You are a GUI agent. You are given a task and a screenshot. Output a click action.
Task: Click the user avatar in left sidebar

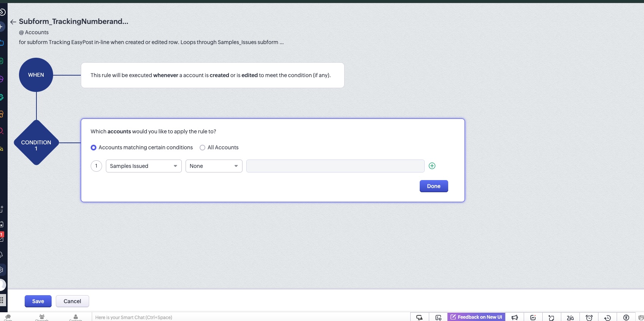tap(2, 285)
